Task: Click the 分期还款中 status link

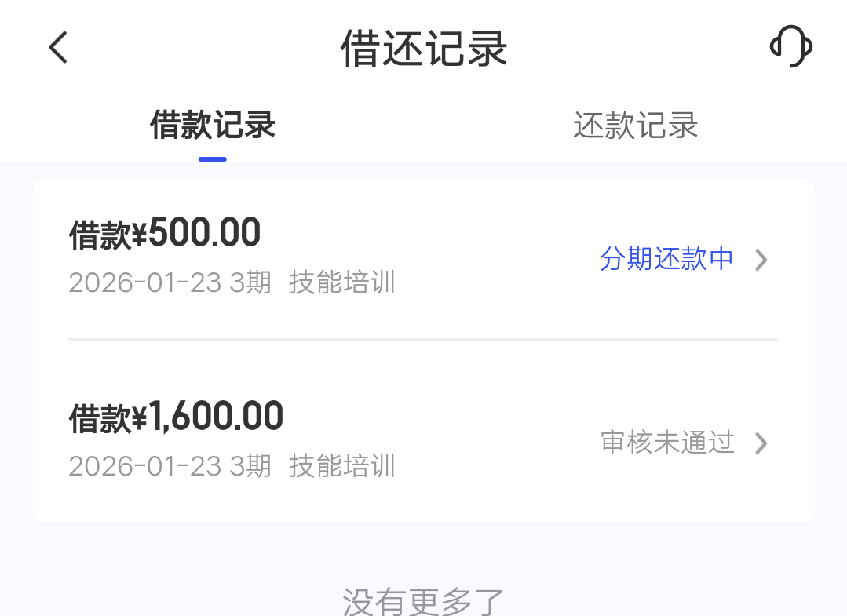Action: coord(666,259)
